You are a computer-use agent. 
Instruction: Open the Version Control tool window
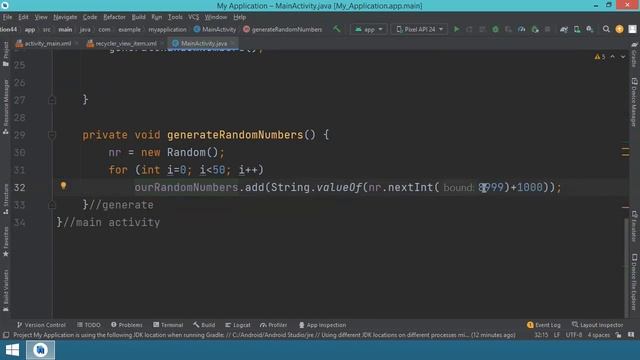point(41,325)
